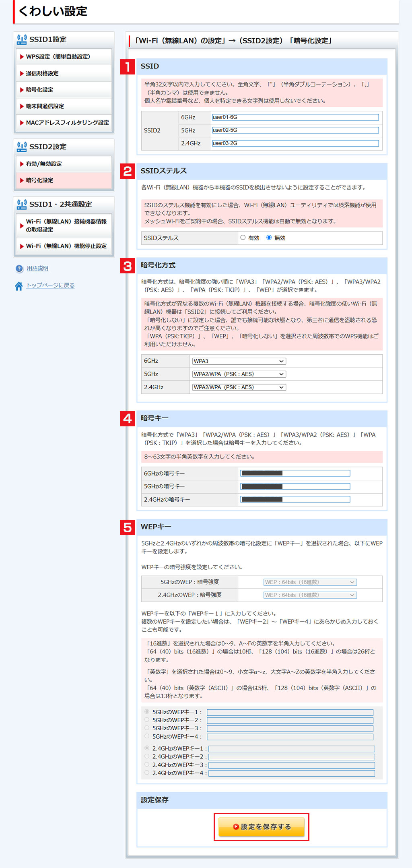Open 端末間通信設定 menu item
The height and width of the screenshot is (868, 412).
pos(64,106)
